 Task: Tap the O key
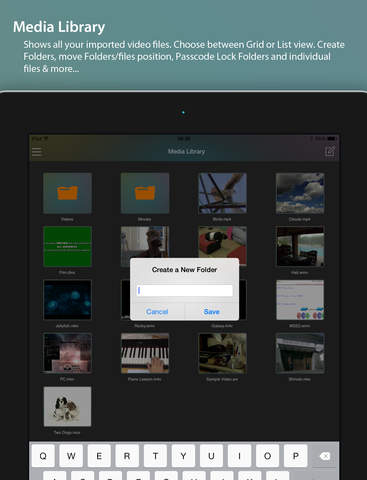267,456
